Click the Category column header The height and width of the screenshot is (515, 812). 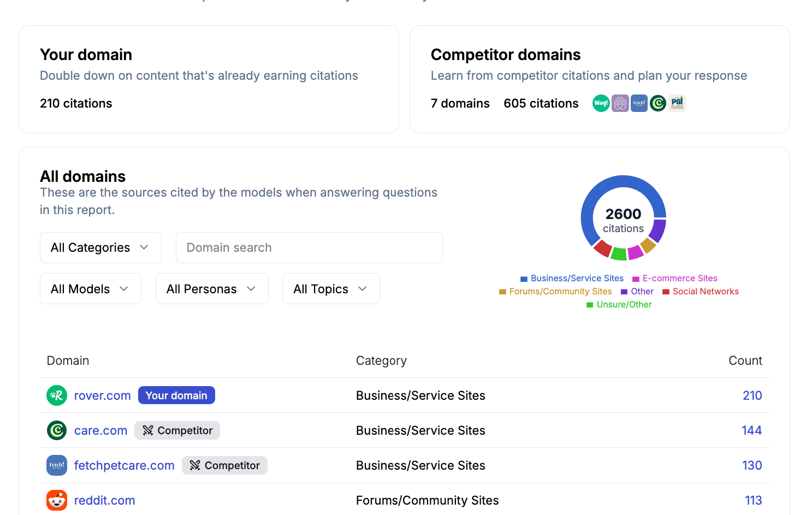pyautogui.click(x=381, y=360)
